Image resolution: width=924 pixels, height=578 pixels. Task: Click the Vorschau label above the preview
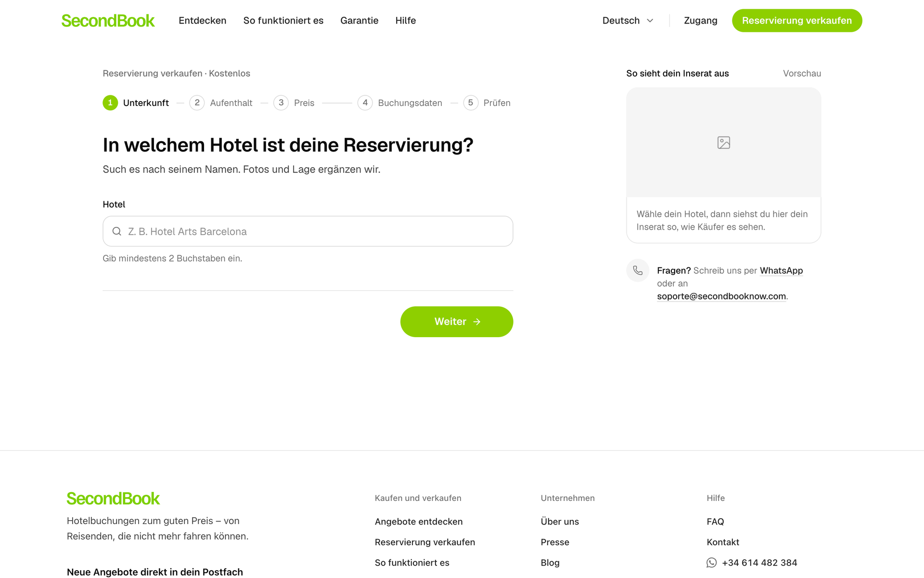802,73
